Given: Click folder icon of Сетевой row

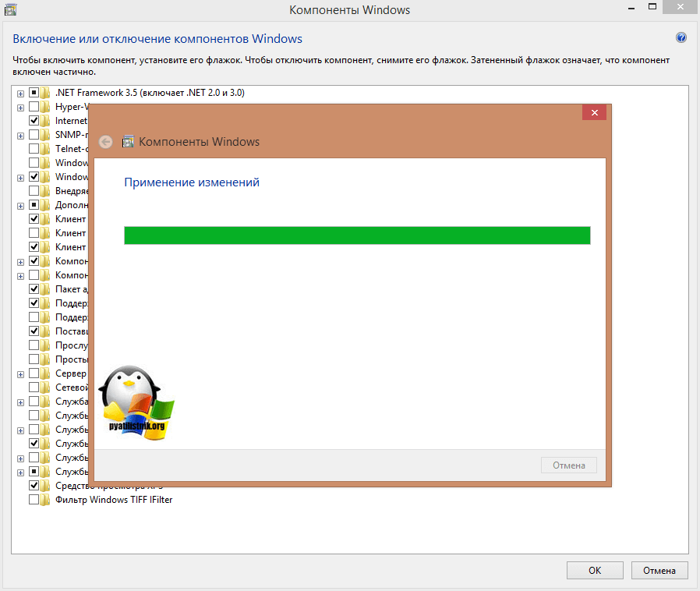Looking at the screenshot, I should click(x=44, y=388).
